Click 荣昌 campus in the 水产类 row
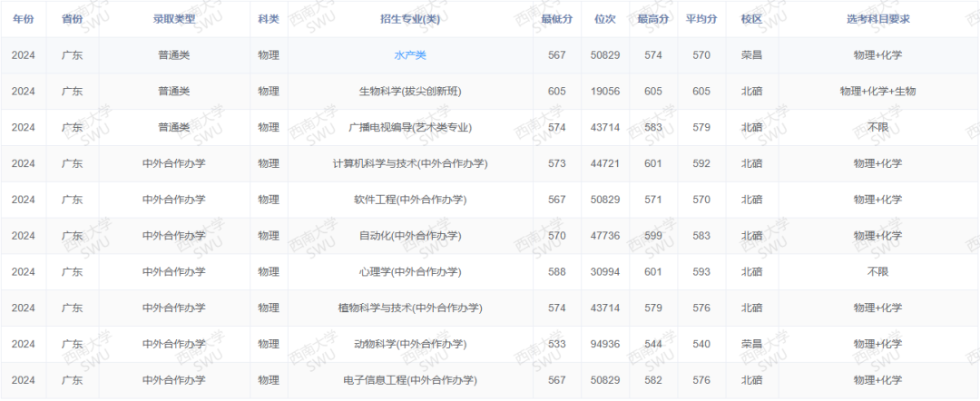Image resolution: width=980 pixels, height=401 pixels. [x=752, y=55]
